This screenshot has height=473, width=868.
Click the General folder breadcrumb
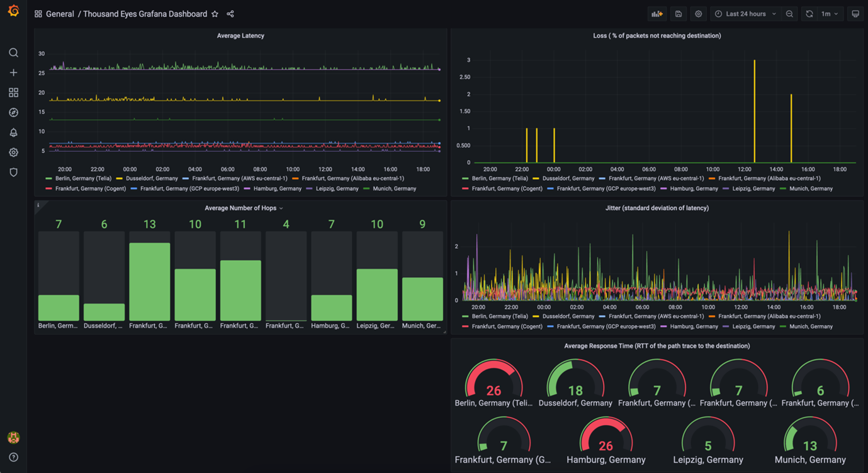(x=60, y=14)
